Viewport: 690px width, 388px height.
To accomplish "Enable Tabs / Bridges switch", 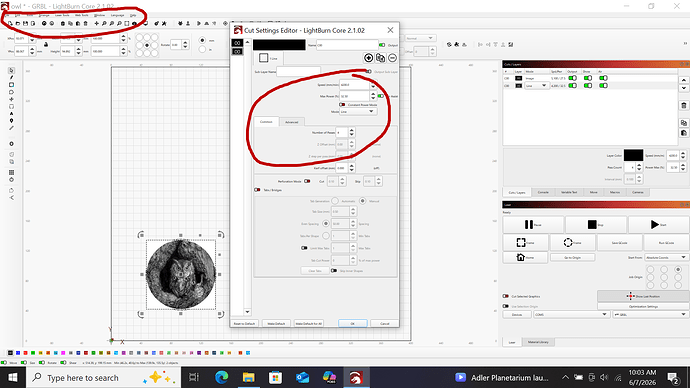I will (257, 190).
